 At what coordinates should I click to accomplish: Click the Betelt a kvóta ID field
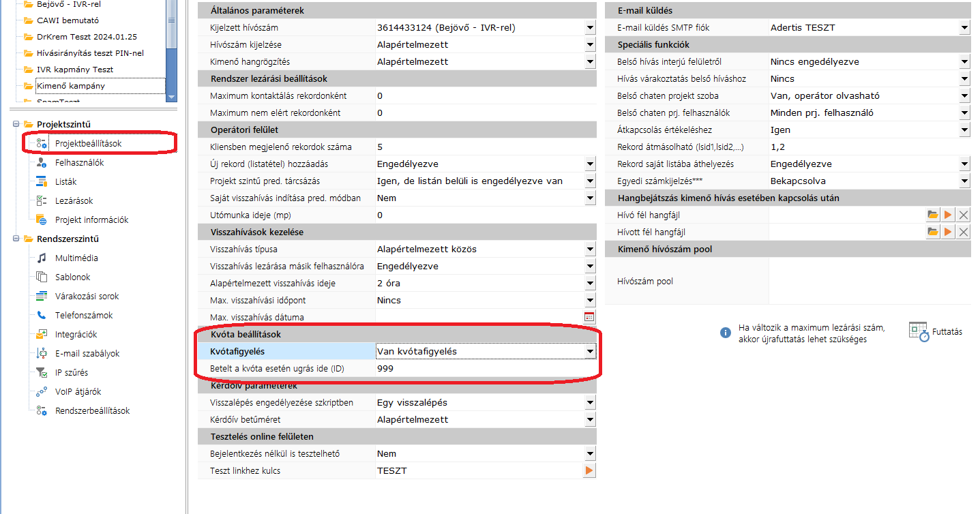point(484,369)
